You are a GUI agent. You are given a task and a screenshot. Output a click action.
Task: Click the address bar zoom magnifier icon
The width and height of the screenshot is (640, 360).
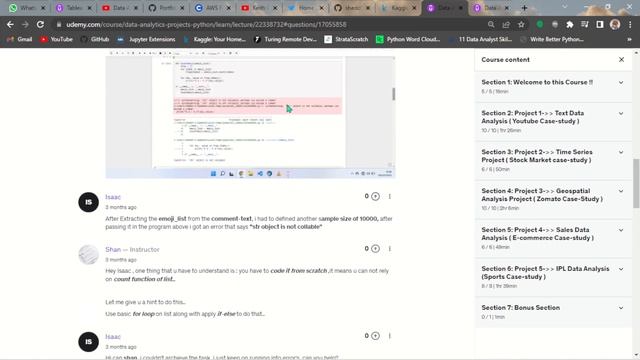click(x=491, y=24)
